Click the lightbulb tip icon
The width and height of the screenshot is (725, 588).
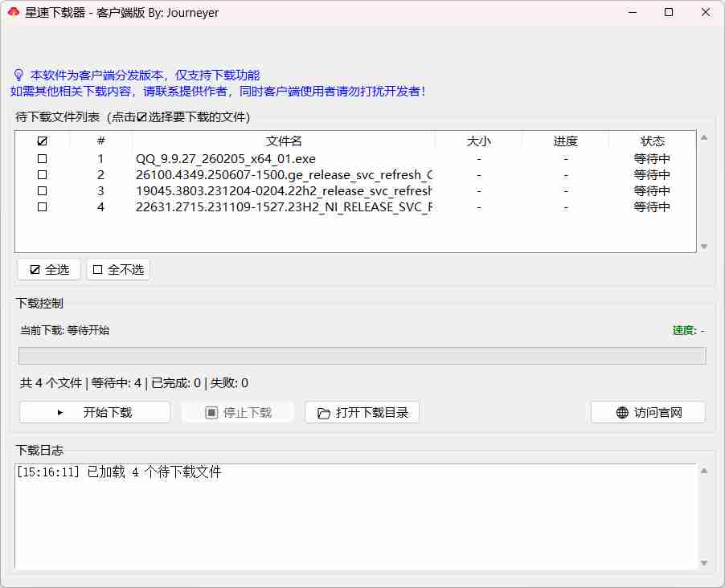tap(18, 75)
